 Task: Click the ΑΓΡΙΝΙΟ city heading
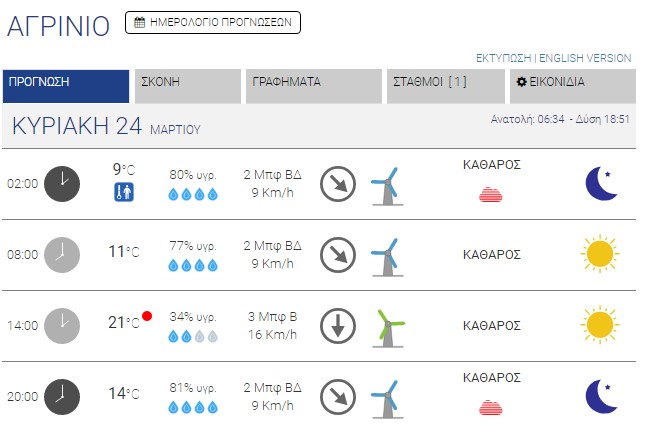coord(58,26)
